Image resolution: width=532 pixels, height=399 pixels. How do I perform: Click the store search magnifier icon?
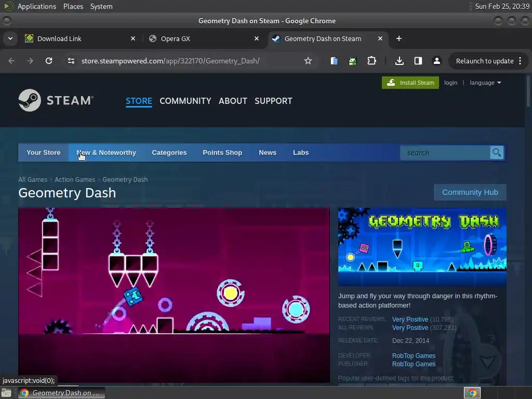tap(497, 153)
